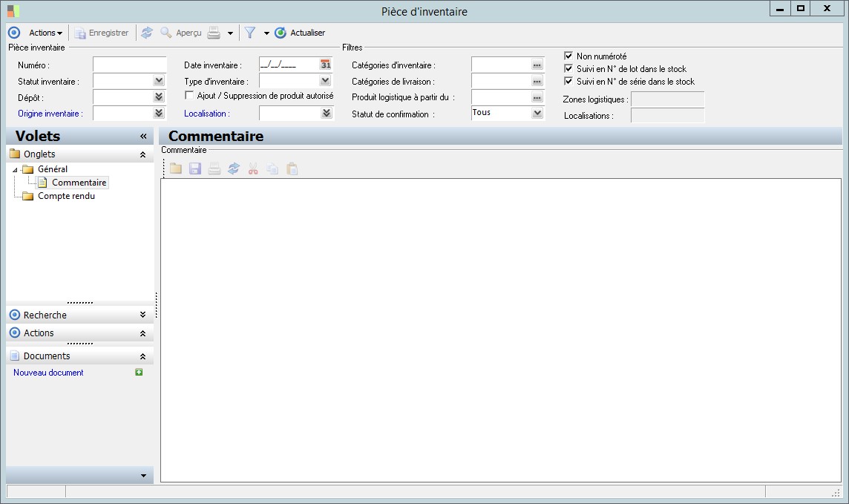Image resolution: width=849 pixels, height=504 pixels.
Task: Click the Aperçu magnifier icon
Action: click(165, 33)
